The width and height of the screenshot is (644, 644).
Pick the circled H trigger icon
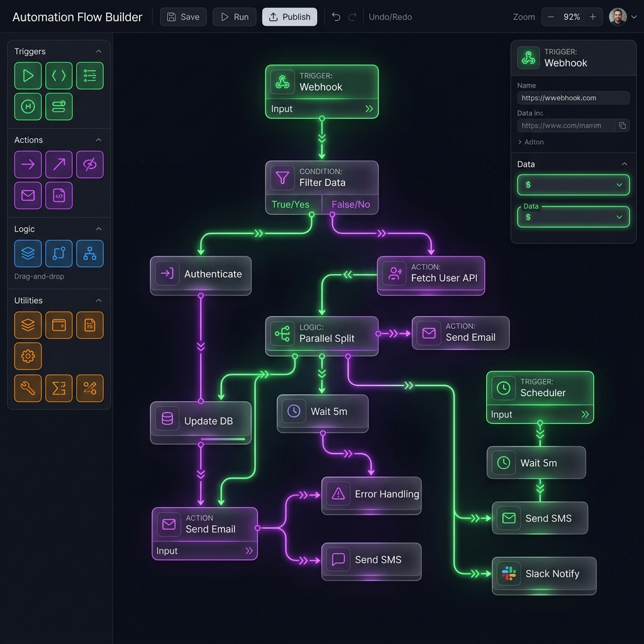point(28,107)
